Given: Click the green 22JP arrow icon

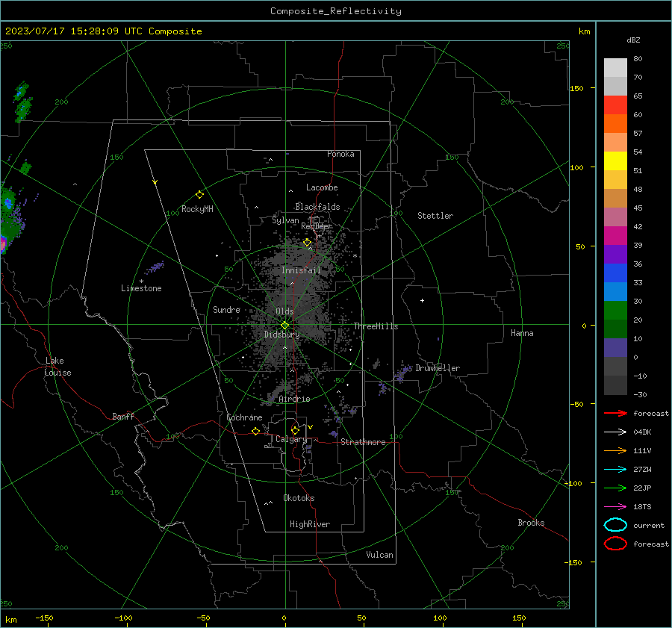Looking at the screenshot, I should coord(615,488).
